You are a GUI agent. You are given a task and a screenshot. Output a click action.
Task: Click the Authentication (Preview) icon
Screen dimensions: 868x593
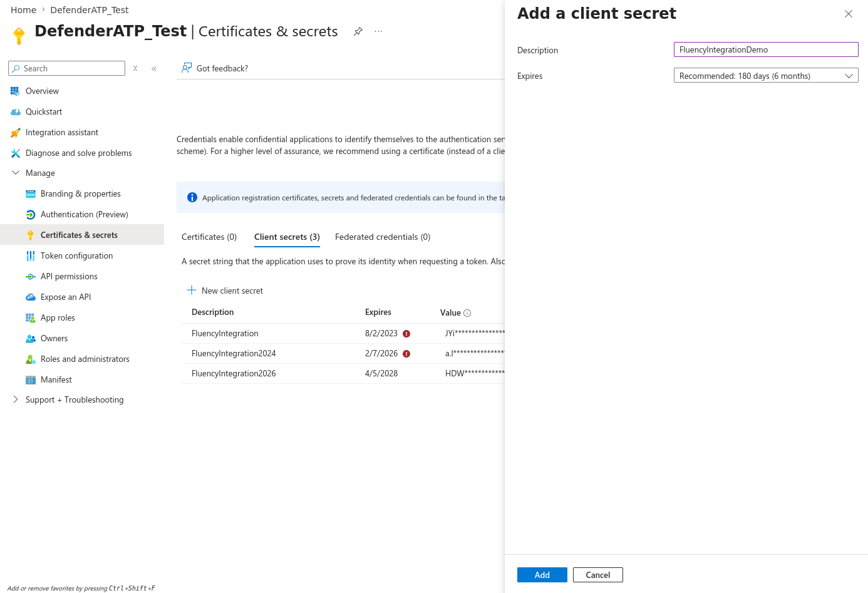point(30,214)
